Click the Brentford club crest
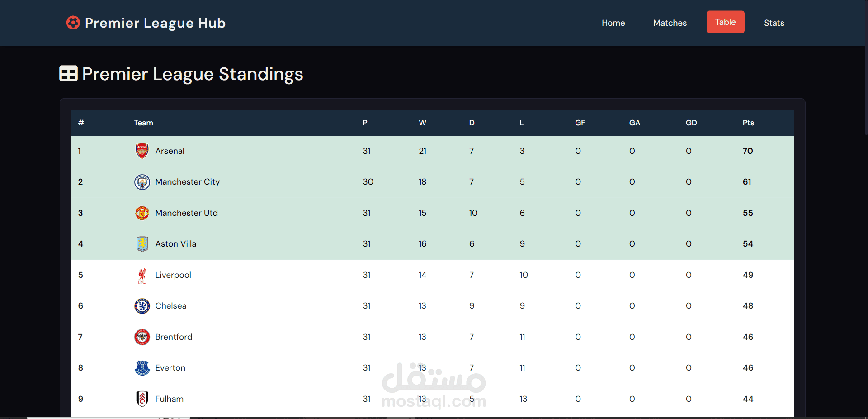 tap(142, 337)
